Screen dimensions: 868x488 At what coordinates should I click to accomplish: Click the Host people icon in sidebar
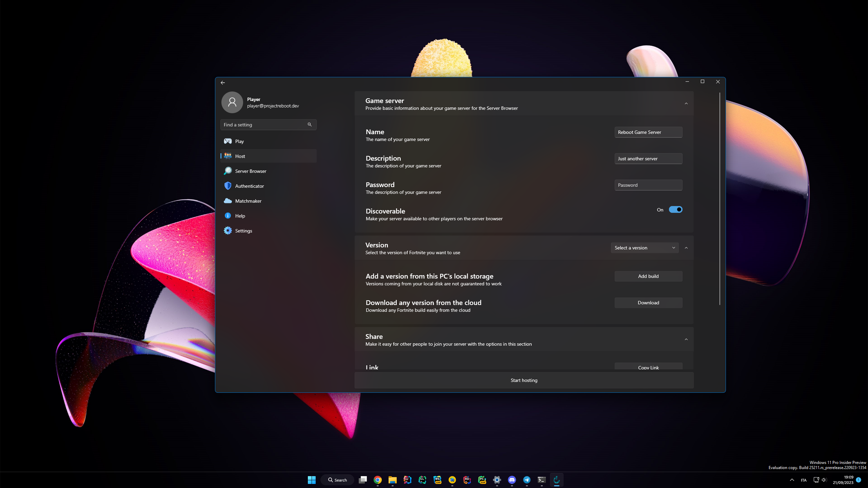click(x=227, y=156)
